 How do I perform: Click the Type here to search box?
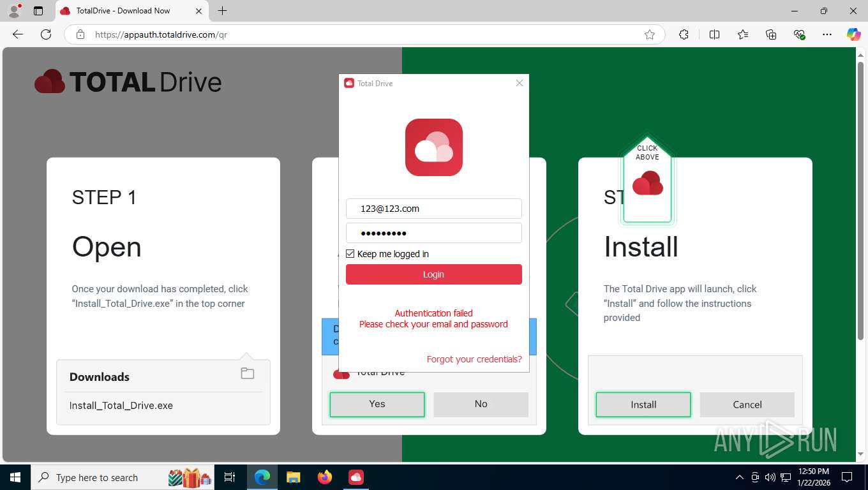(x=123, y=477)
